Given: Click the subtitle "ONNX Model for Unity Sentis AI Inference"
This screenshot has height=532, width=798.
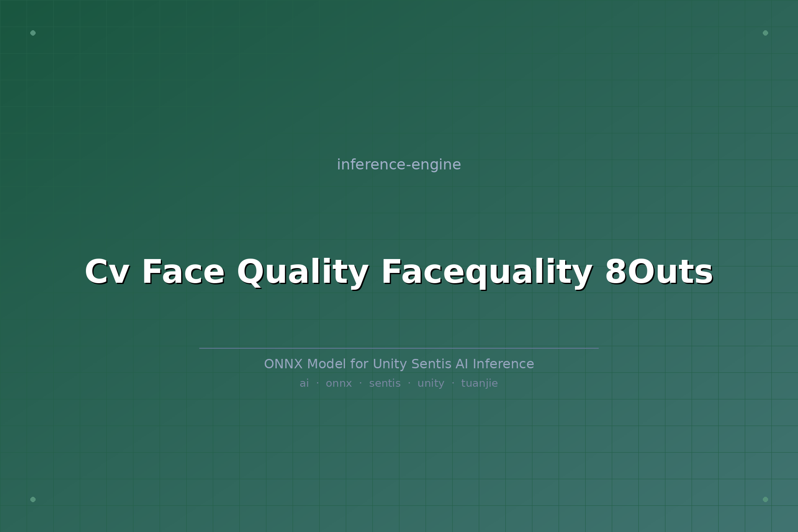Looking at the screenshot, I should [x=399, y=364].
